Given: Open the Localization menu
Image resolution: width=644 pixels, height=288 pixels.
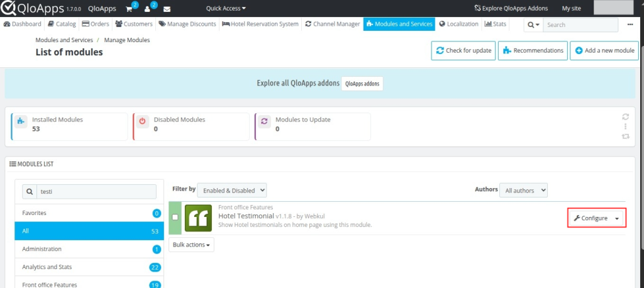Looking at the screenshot, I should (458, 24).
